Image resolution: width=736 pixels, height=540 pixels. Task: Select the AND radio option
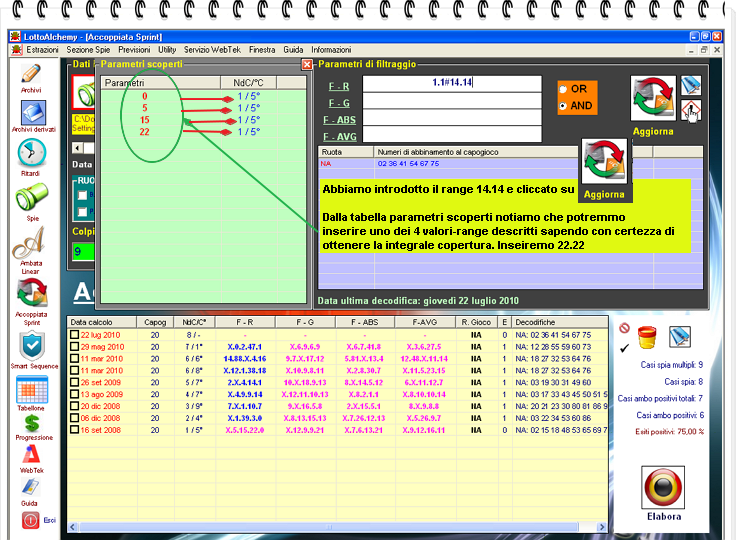[x=563, y=106]
